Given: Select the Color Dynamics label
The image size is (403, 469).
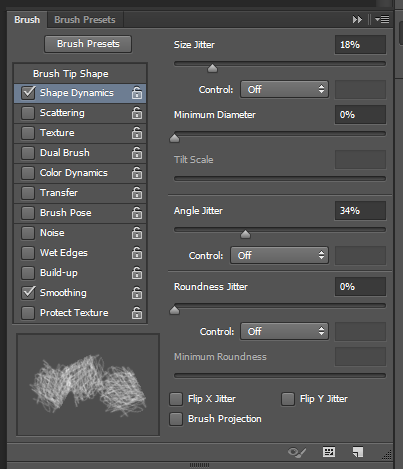Looking at the screenshot, I should point(74,173).
